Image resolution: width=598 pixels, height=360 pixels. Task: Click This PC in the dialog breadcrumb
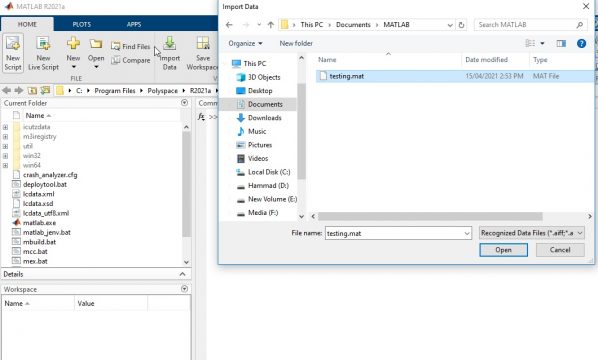coord(312,25)
